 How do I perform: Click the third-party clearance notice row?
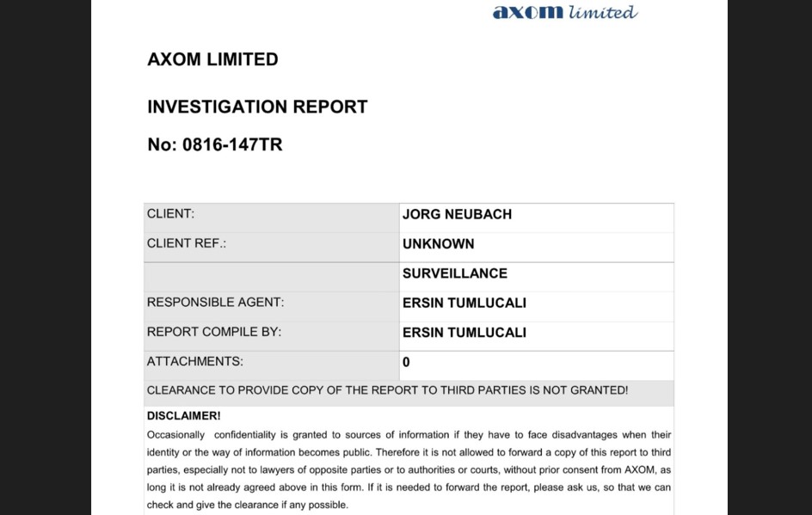pyautogui.click(x=387, y=390)
